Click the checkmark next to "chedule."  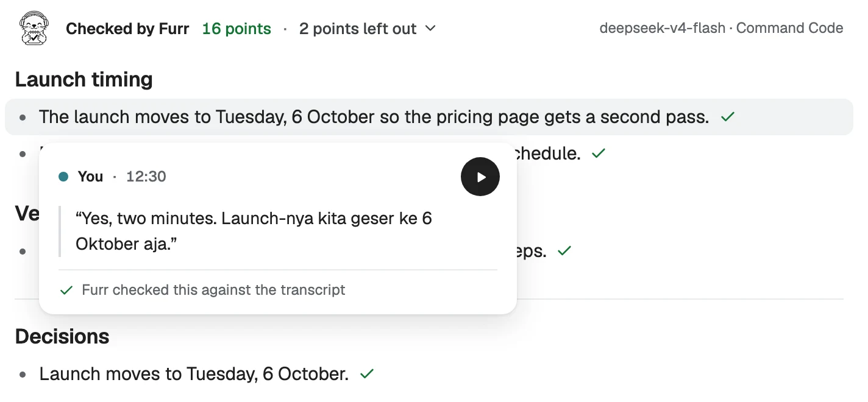(599, 153)
